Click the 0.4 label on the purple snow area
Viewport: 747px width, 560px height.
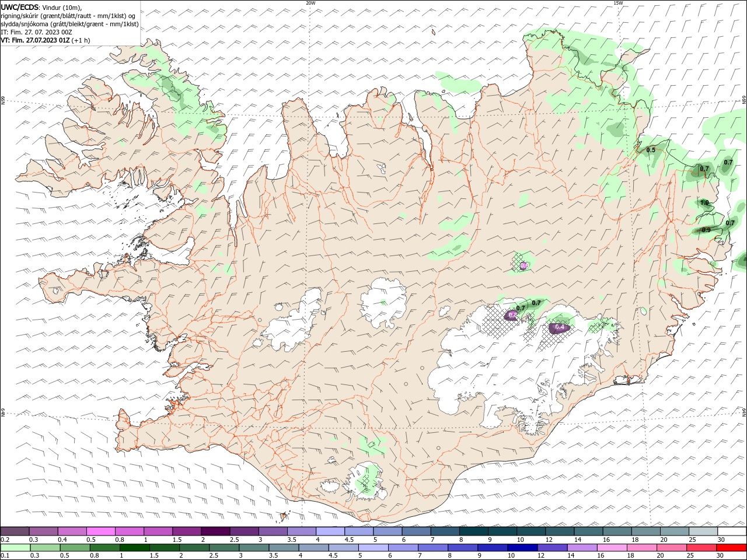coord(560,327)
